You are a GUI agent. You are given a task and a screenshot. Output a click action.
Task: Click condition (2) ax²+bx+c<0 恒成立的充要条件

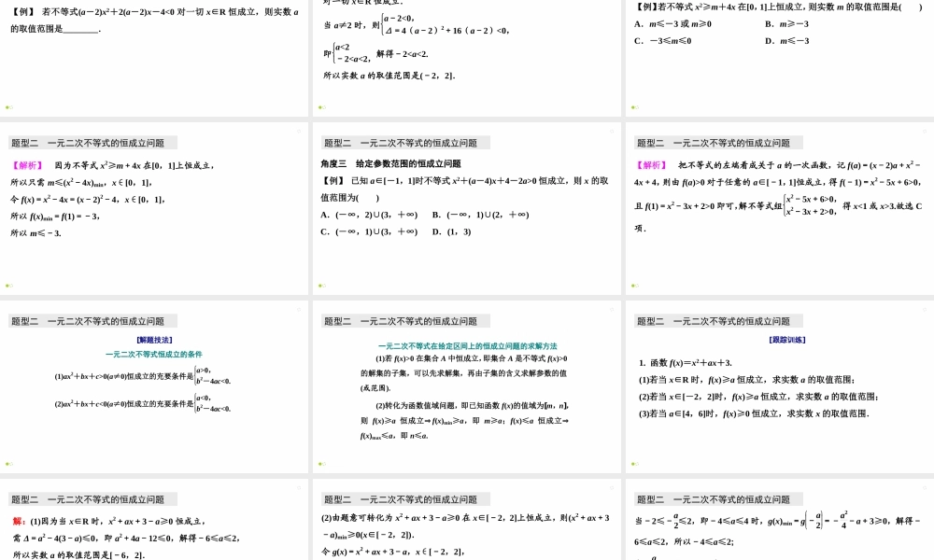(x=143, y=403)
